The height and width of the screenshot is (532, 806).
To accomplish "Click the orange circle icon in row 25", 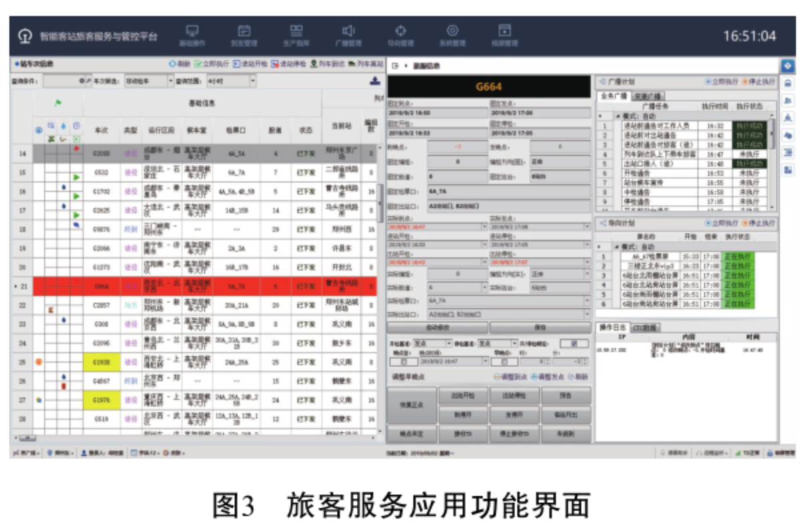I will point(39,362).
